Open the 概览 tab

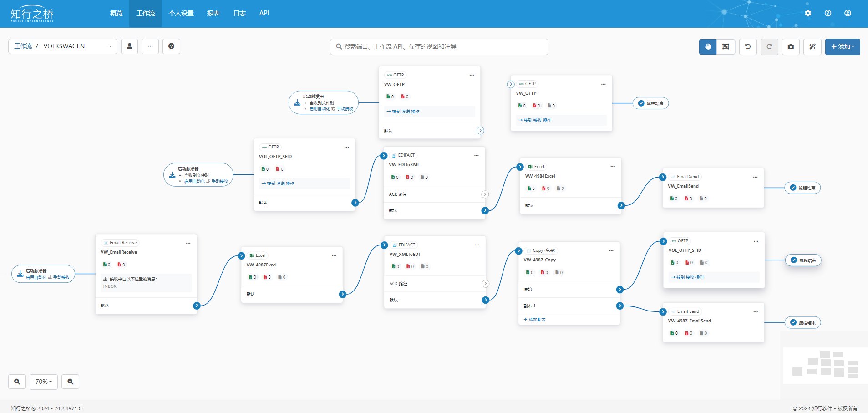[x=117, y=13]
